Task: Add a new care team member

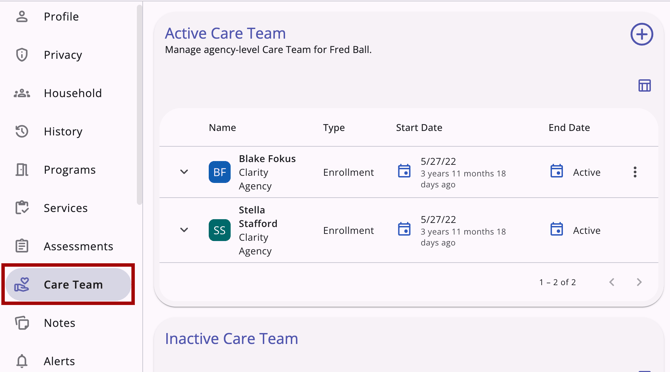Action: click(642, 35)
